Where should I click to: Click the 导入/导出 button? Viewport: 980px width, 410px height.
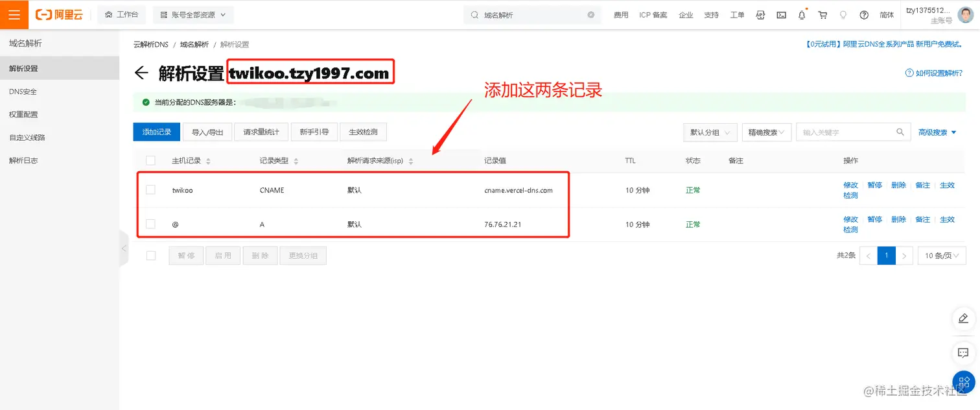(207, 132)
